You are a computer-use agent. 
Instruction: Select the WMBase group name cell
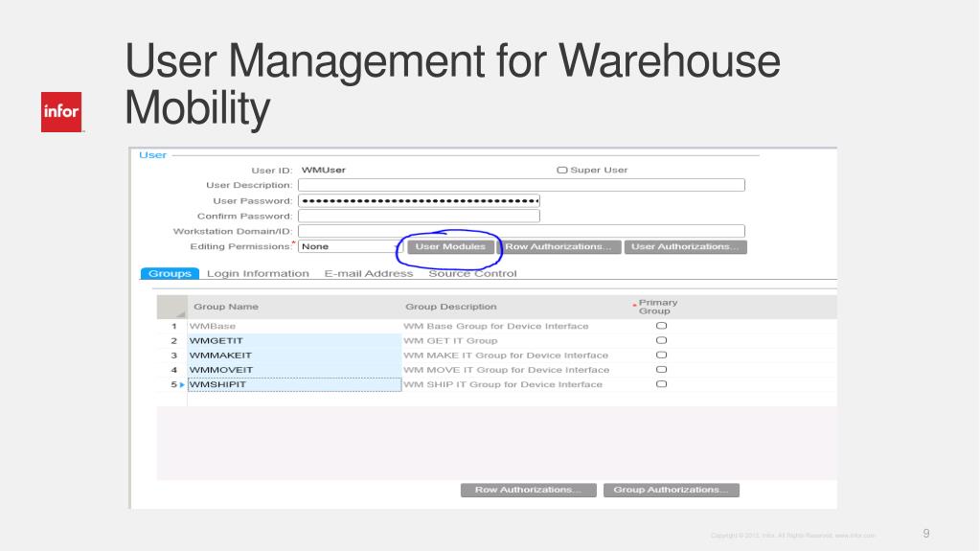click(294, 326)
